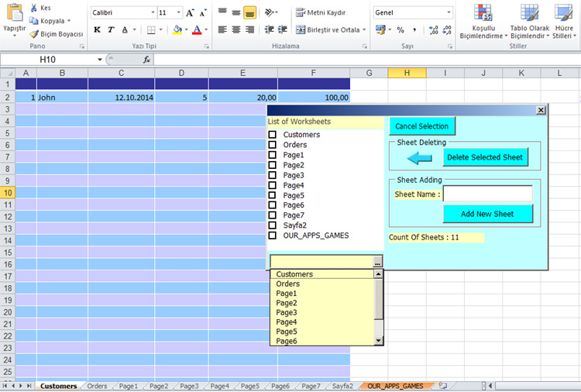The width and height of the screenshot is (581, 392).
Task: Tick the Page3 checkbox in list
Action: 273,175
